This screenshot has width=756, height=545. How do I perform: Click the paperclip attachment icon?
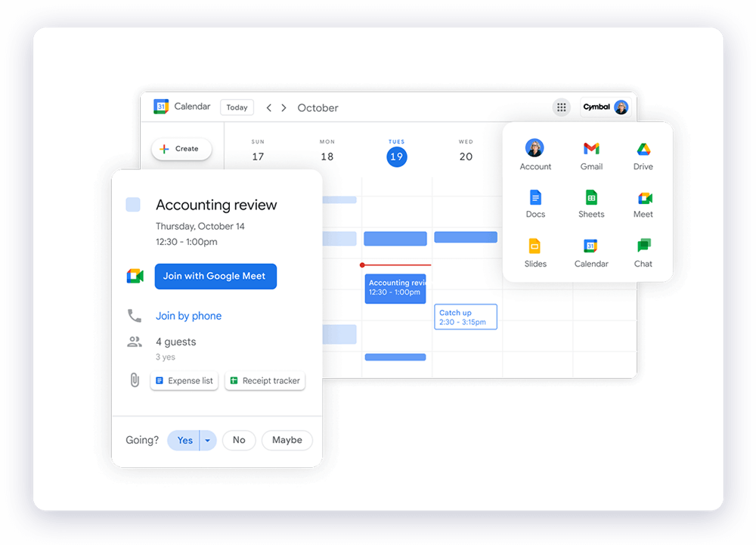pyautogui.click(x=135, y=380)
